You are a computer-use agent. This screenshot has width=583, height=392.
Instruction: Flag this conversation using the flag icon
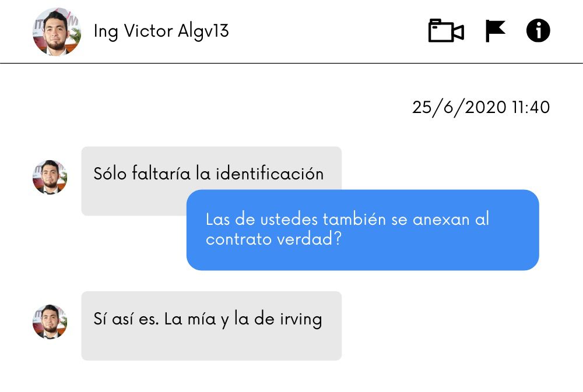[496, 31]
